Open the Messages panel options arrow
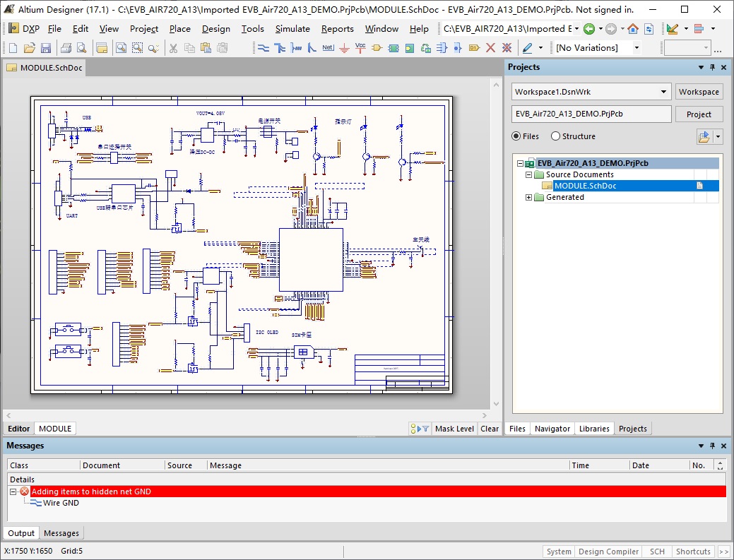Screen dimensions: 734x560 [x=701, y=446]
